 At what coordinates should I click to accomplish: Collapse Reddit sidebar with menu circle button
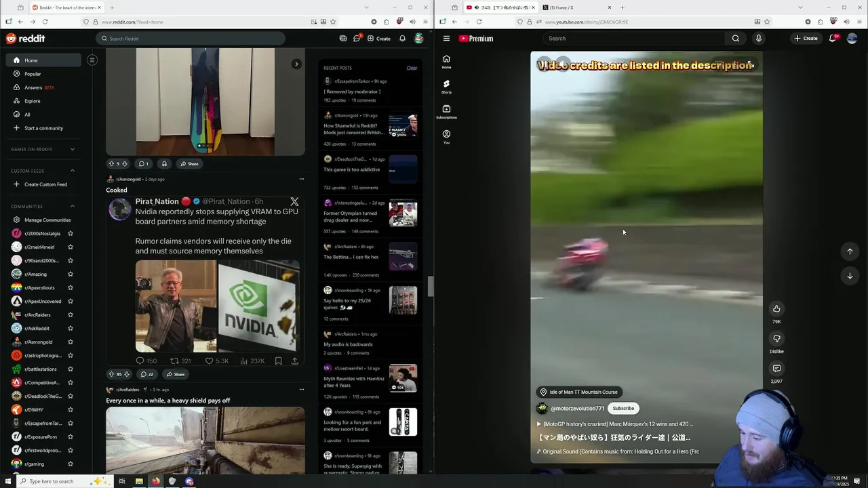point(92,60)
